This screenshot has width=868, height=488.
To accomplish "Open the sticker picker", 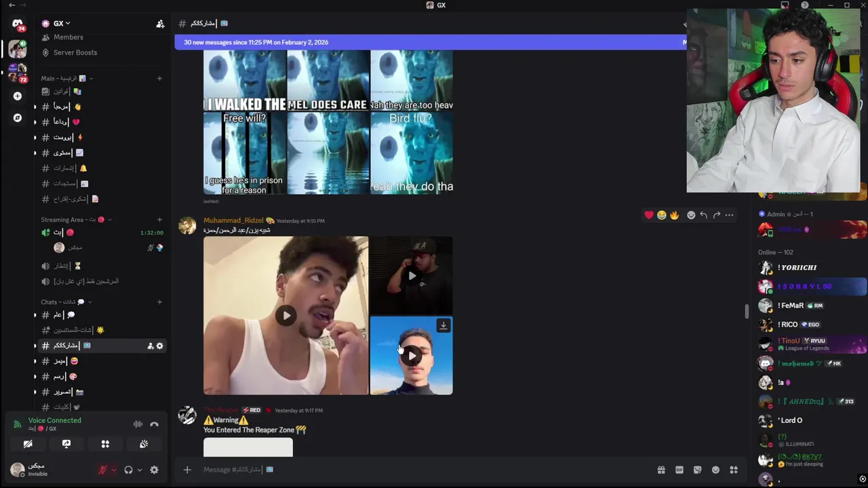I will [697, 470].
